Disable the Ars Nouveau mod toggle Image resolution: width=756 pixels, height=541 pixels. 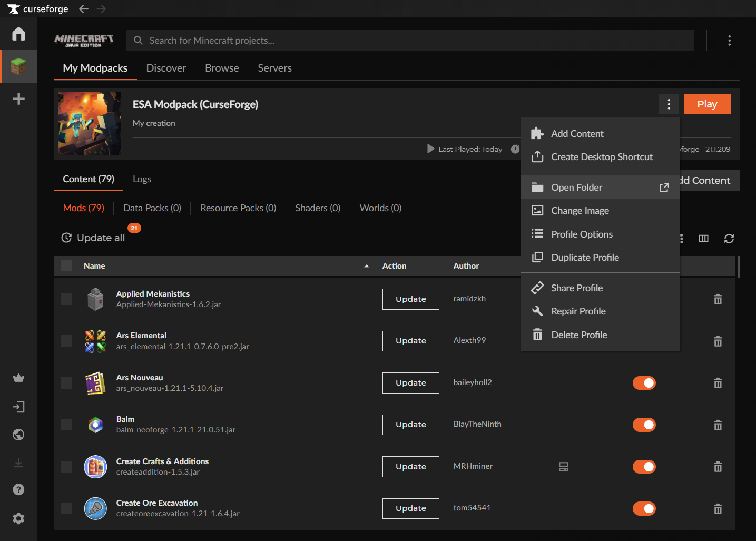[644, 383]
